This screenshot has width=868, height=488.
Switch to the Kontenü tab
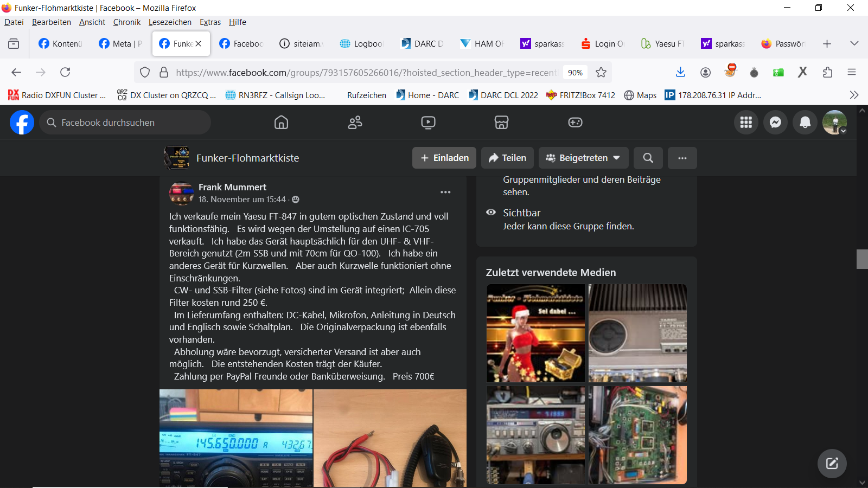61,43
